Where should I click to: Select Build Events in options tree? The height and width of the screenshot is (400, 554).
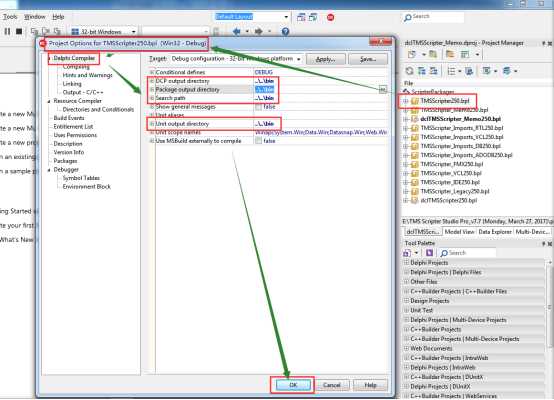pyautogui.click(x=69, y=118)
